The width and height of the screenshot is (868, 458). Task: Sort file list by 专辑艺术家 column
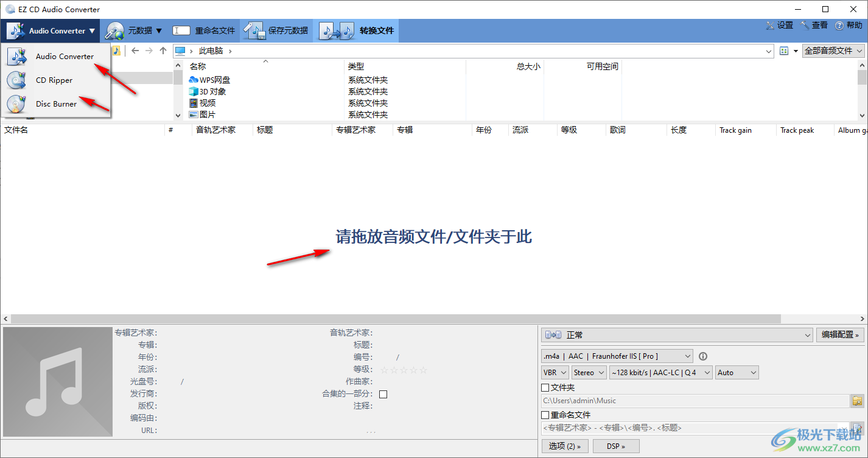point(362,130)
